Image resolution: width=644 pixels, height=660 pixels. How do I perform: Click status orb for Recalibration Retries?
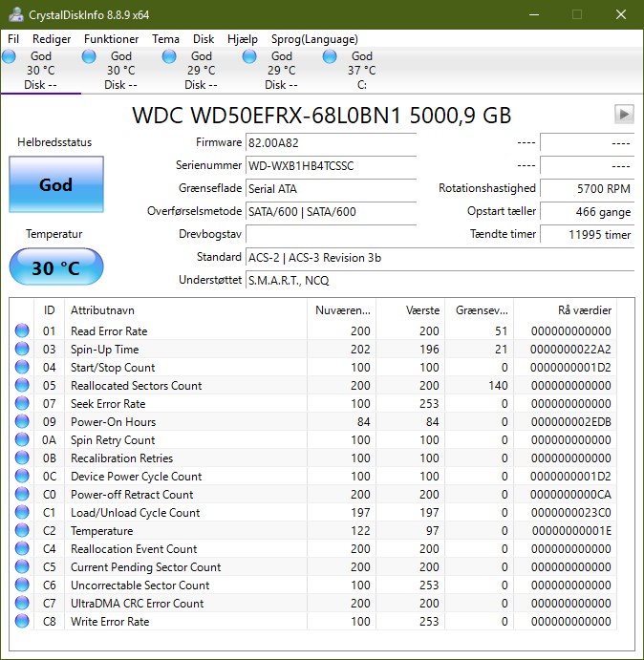coord(22,458)
